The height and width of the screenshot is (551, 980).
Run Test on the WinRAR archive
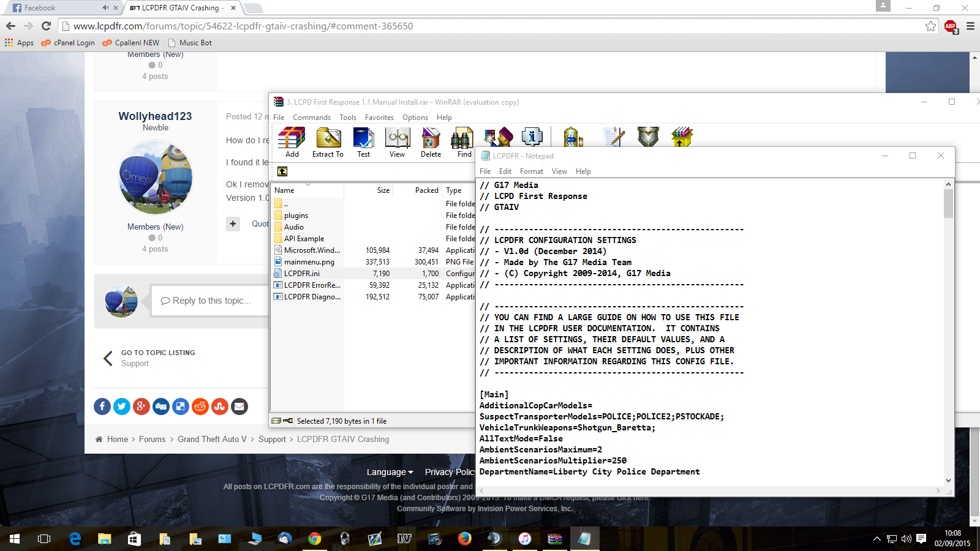pos(363,142)
